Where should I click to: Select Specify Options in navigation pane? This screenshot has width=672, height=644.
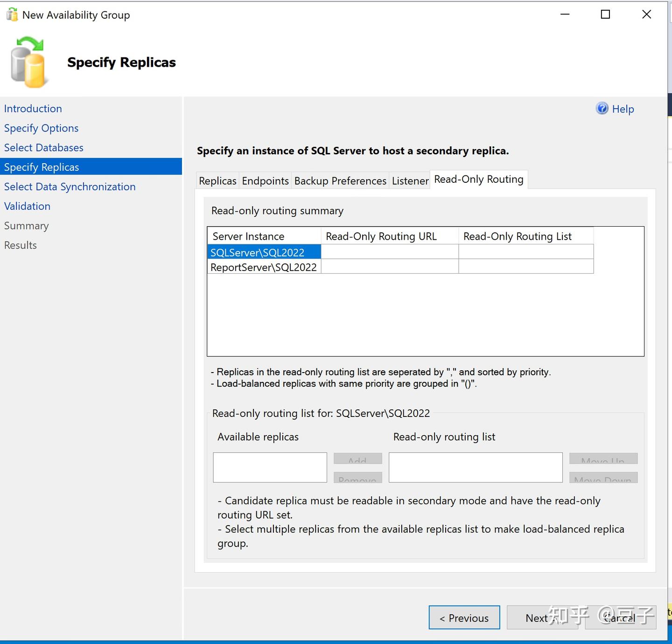[x=41, y=128]
